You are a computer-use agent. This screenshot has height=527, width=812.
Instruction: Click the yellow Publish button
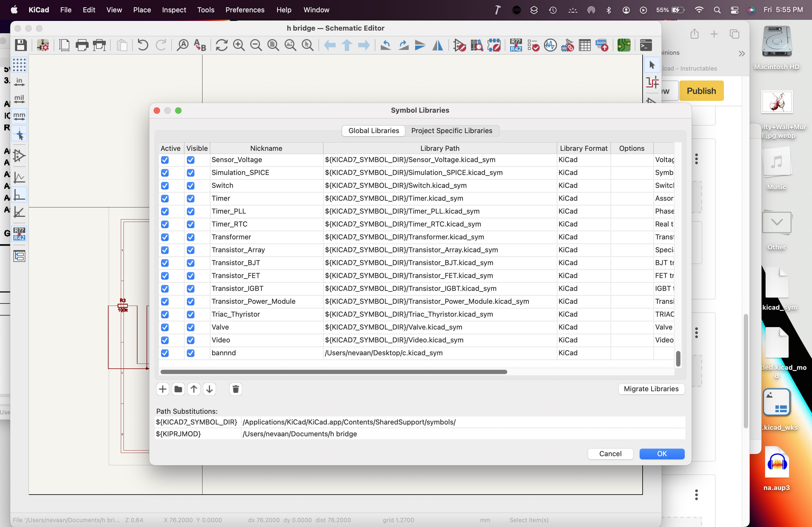(x=701, y=91)
